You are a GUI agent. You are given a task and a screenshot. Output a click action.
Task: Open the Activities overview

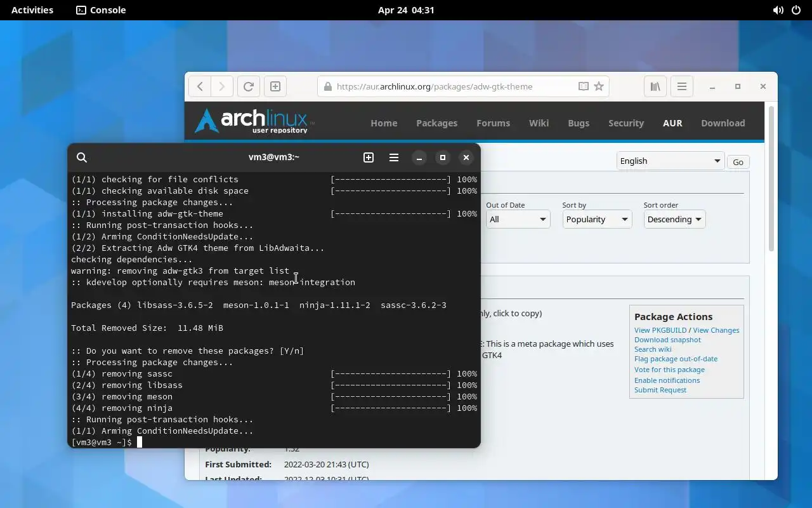point(32,10)
